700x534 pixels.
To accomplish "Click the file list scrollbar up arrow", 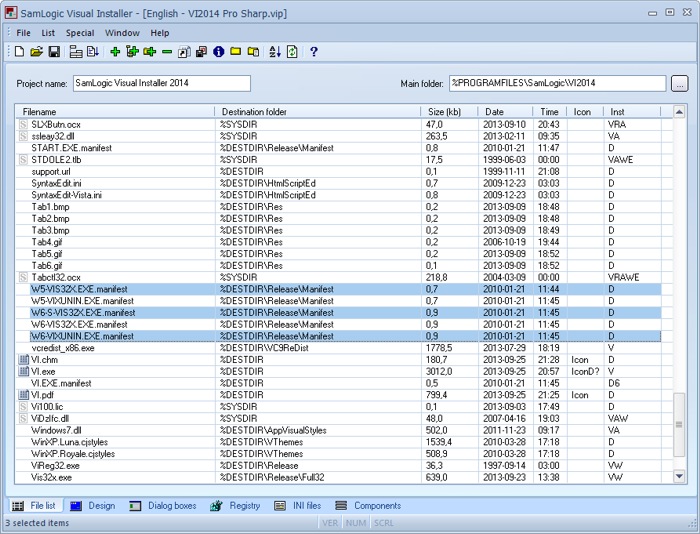I will (679, 112).
